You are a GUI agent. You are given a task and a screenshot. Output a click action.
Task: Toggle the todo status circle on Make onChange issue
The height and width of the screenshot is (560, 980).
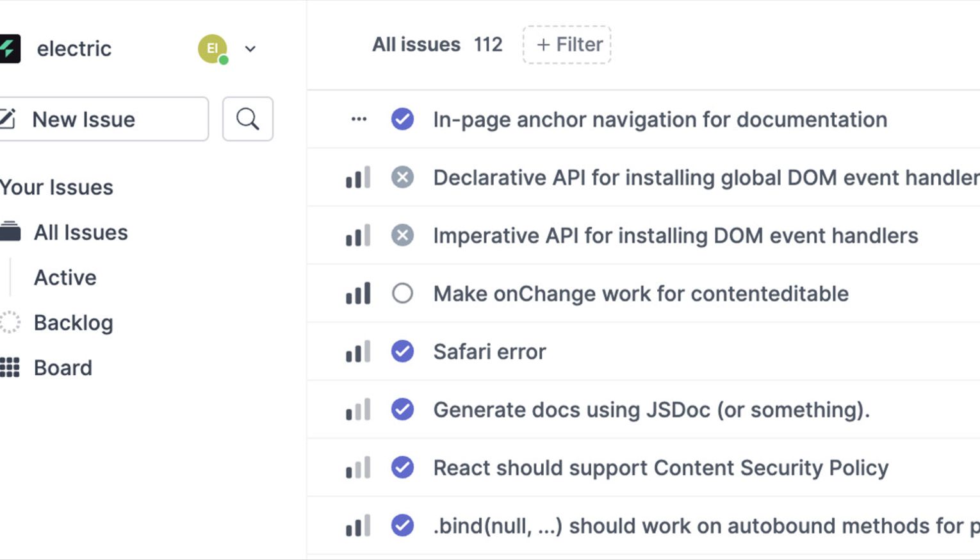[x=402, y=293]
